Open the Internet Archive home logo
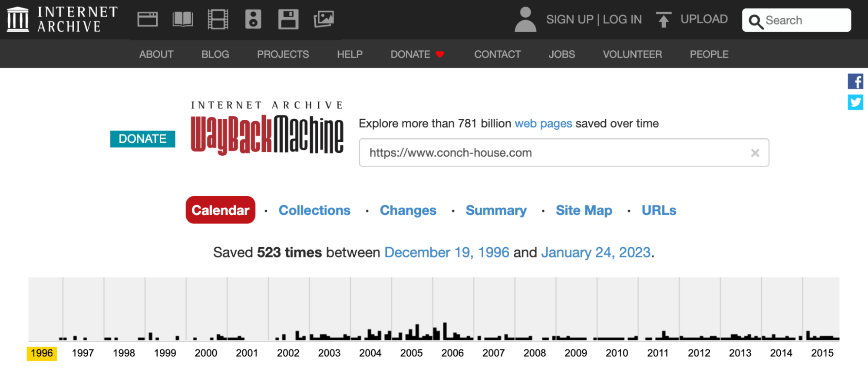This screenshot has width=868, height=370. 63,20
